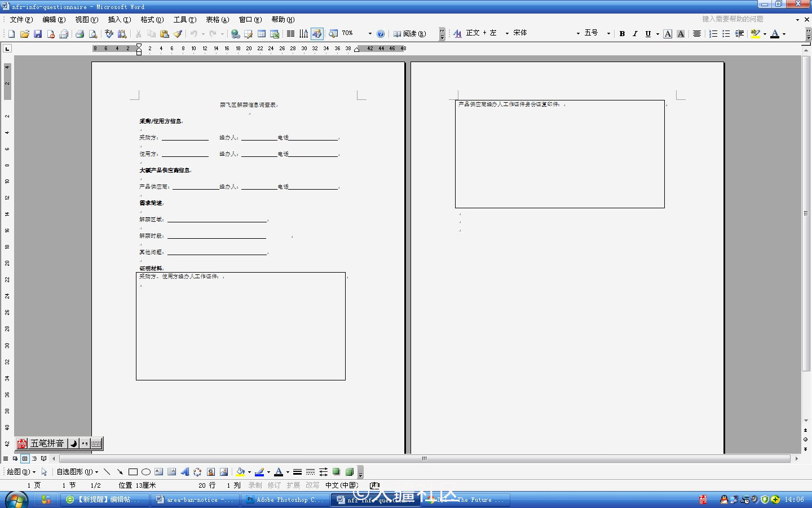The image size is (812, 508).
Task: Insert a text box from the drawing toolbar
Action: pyautogui.click(x=159, y=472)
